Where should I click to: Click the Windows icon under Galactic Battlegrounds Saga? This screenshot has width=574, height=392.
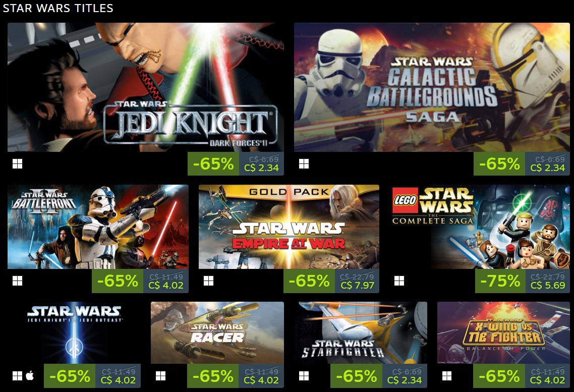pos(304,163)
